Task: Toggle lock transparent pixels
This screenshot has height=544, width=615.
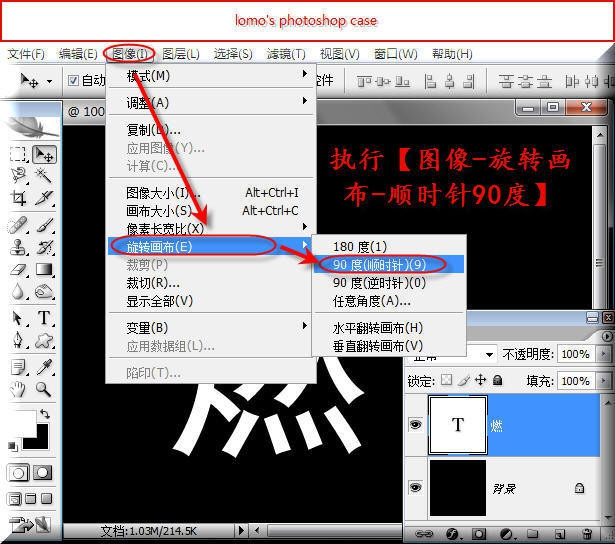Action: (x=446, y=380)
